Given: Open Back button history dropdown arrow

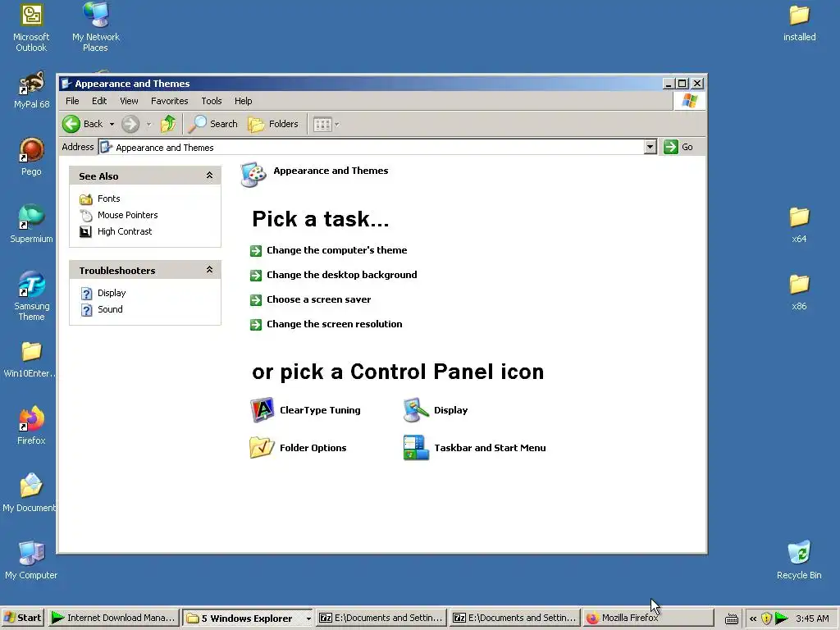Looking at the screenshot, I should pos(112,125).
